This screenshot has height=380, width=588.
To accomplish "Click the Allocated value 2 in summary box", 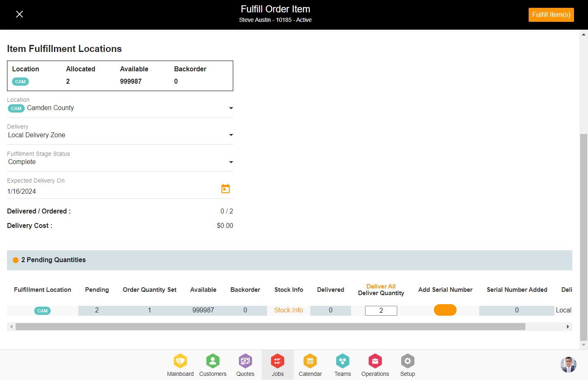I will click(x=68, y=81).
